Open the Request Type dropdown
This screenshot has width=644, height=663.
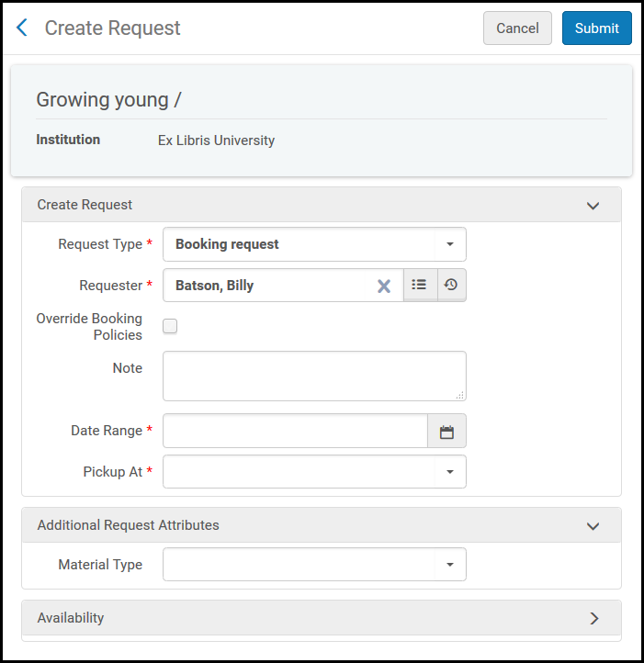[449, 245]
